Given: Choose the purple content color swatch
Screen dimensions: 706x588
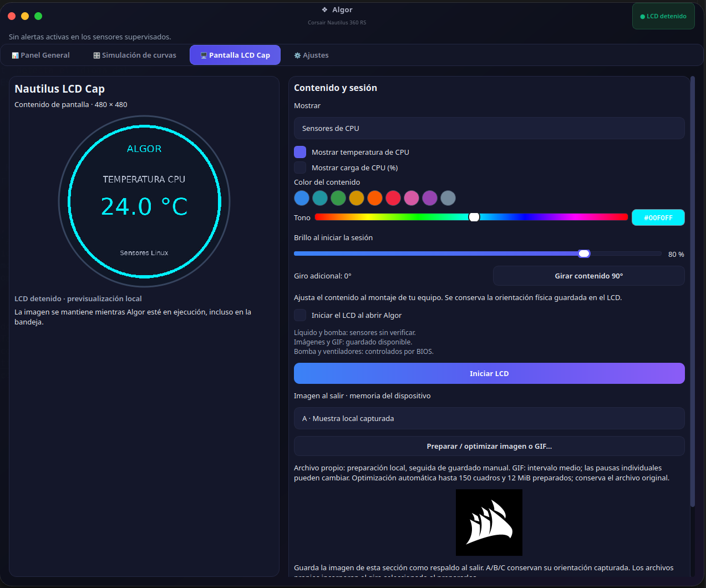Looking at the screenshot, I should coord(430,198).
